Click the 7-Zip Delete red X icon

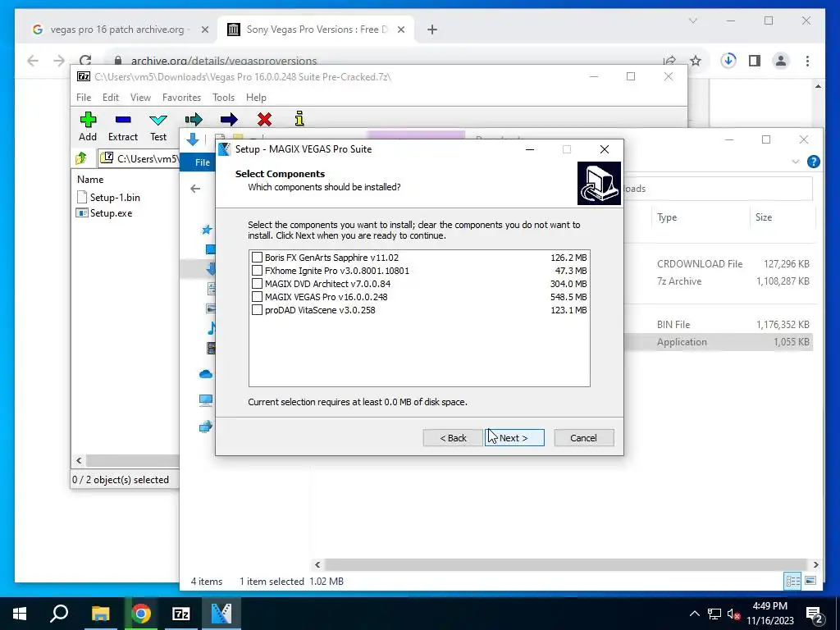click(x=264, y=119)
